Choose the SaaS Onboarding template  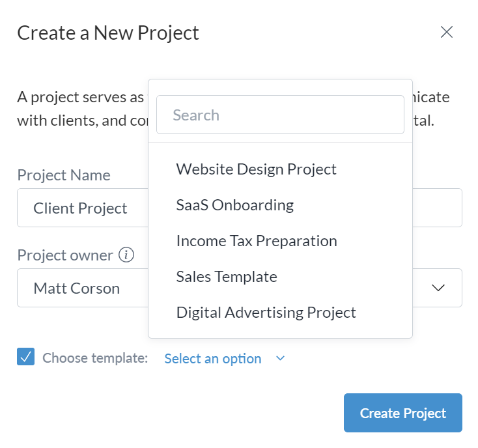[234, 205]
